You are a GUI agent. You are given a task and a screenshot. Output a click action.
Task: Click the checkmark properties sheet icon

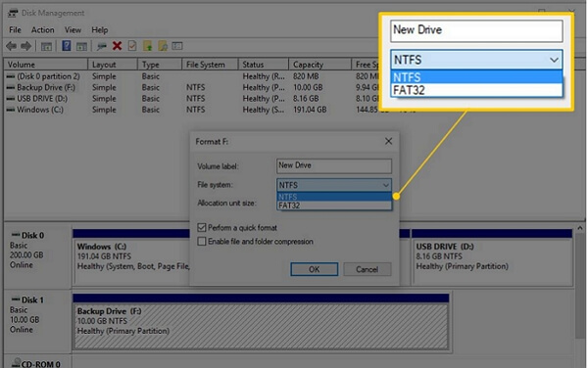(132, 46)
